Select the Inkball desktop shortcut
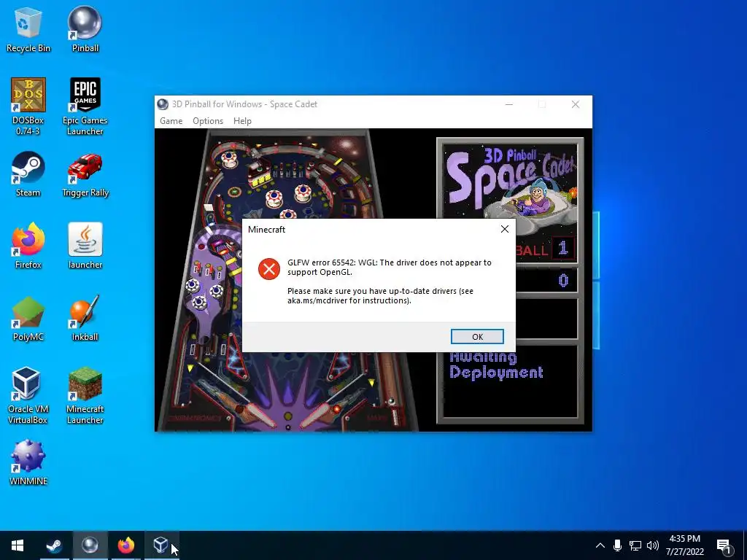This screenshot has height=560, width=747. 85,319
